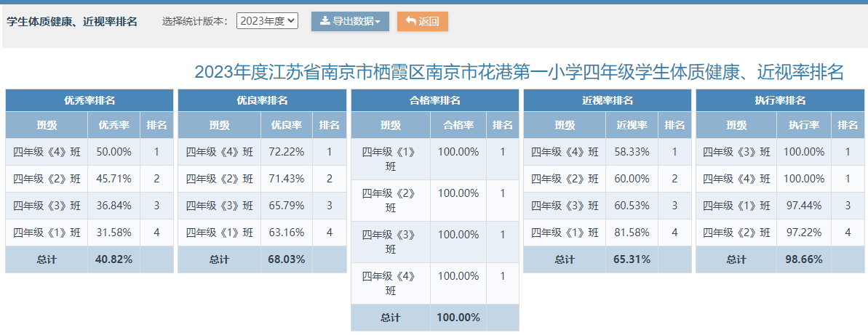
Task: Click the 72.22% cell
Action: tap(287, 151)
